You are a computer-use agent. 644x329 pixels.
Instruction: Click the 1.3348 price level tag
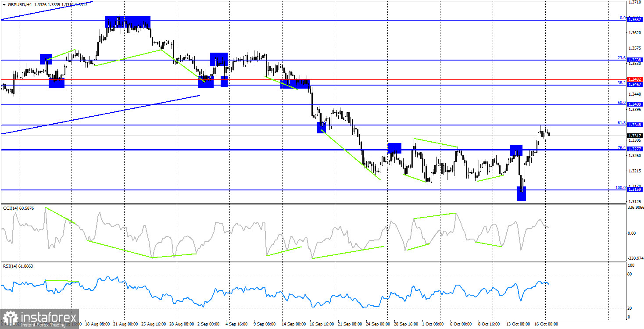[635, 125]
